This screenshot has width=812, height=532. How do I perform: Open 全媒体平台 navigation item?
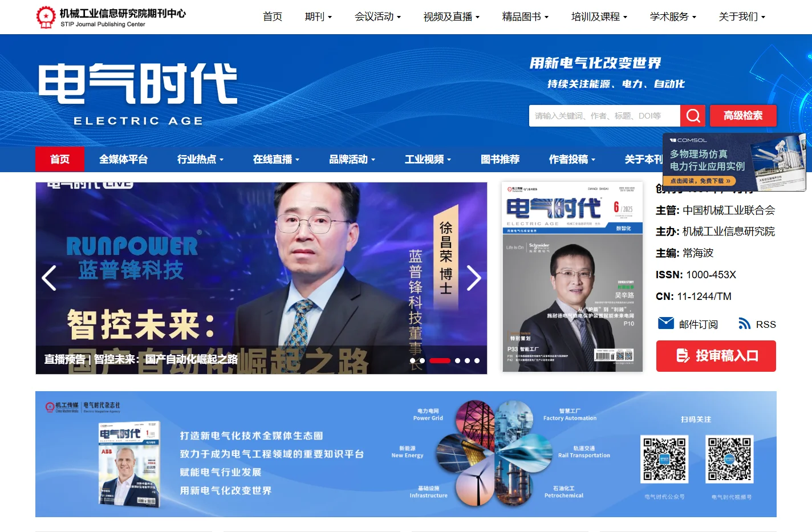pos(123,159)
